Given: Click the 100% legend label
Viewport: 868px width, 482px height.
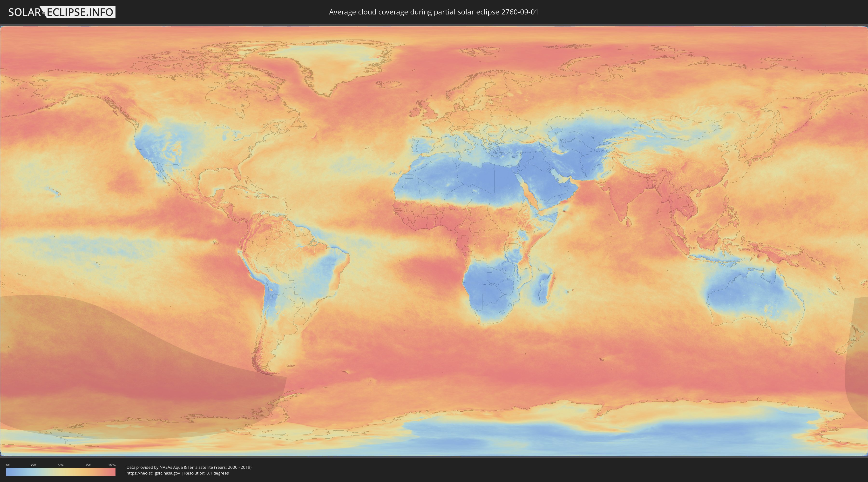Looking at the screenshot, I should (112, 465).
